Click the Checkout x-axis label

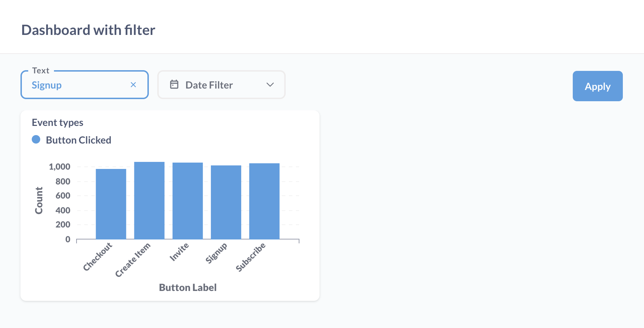pyautogui.click(x=98, y=256)
